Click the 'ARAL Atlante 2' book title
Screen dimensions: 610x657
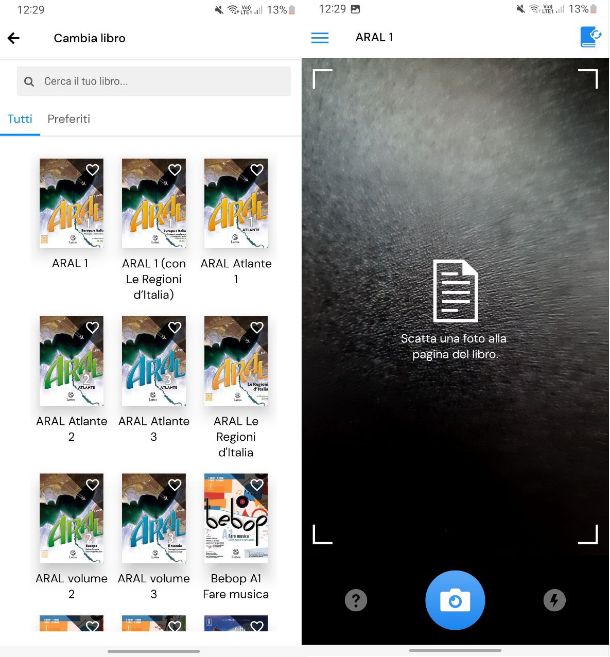(x=72, y=429)
